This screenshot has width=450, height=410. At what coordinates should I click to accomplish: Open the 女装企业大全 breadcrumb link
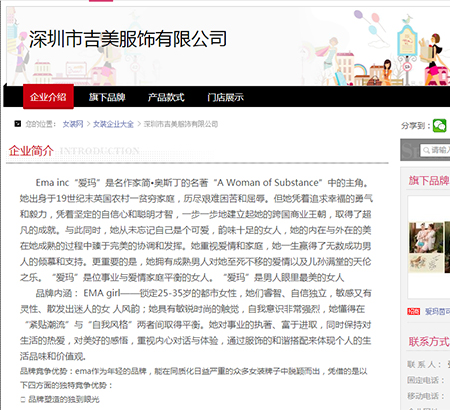click(113, 124)
